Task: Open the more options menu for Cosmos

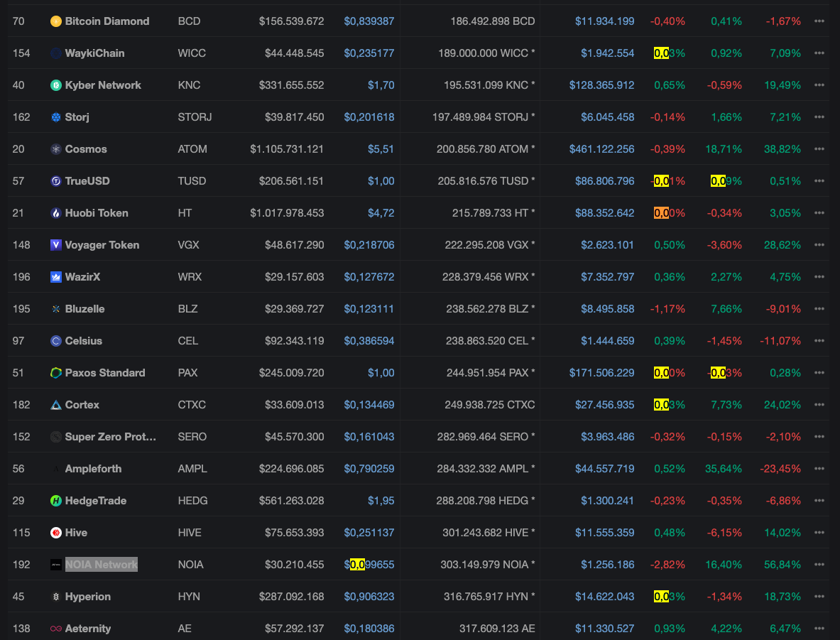Action: [x=819, y=149]
